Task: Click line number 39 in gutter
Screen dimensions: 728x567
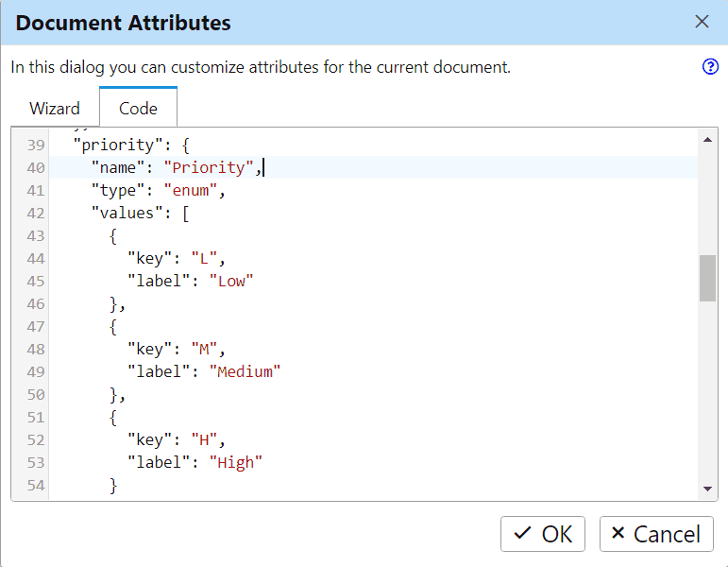Action: tap(36, 145)
